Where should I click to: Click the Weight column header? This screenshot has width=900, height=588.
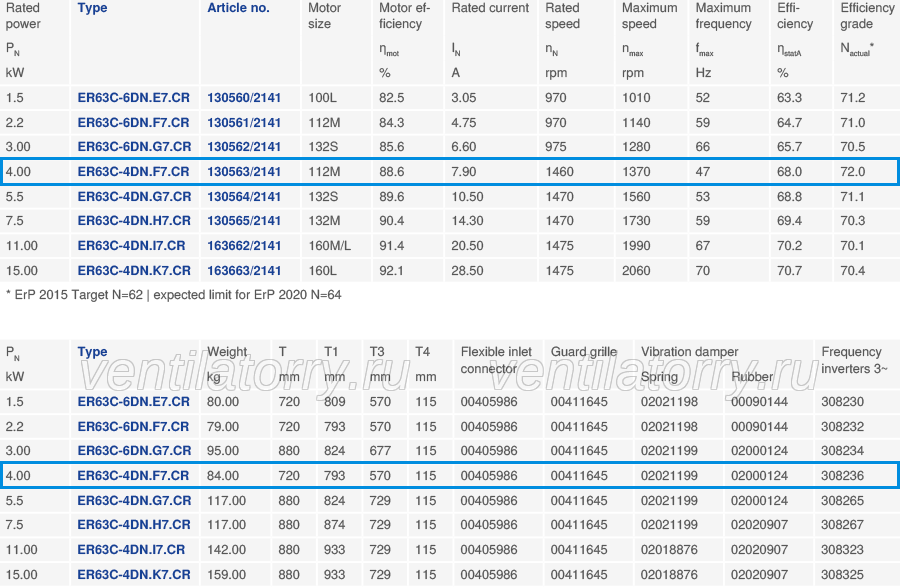pyautogui.click(x=227, y=351)
